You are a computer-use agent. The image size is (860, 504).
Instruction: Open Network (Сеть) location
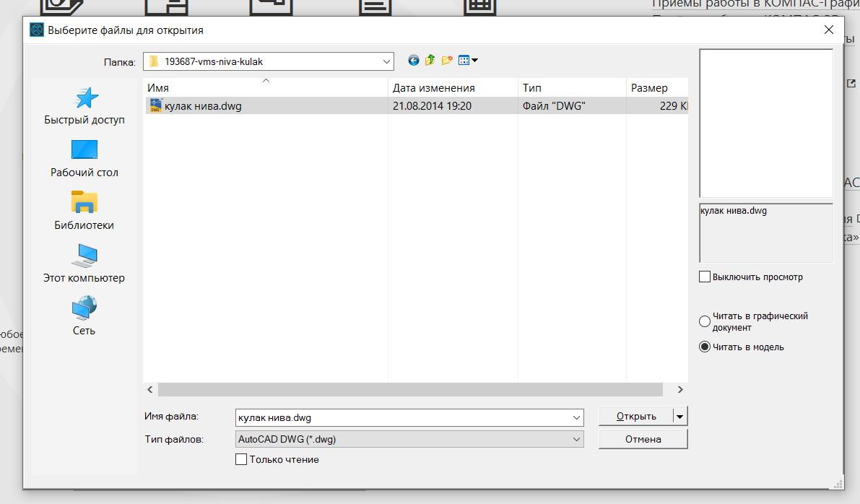coord(84,316)
